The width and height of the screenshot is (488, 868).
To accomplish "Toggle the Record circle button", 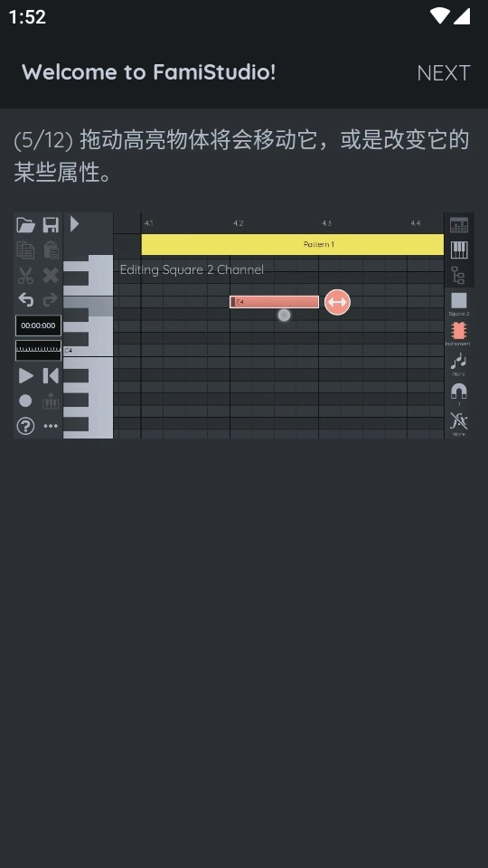I will click(x=25, y=401).
